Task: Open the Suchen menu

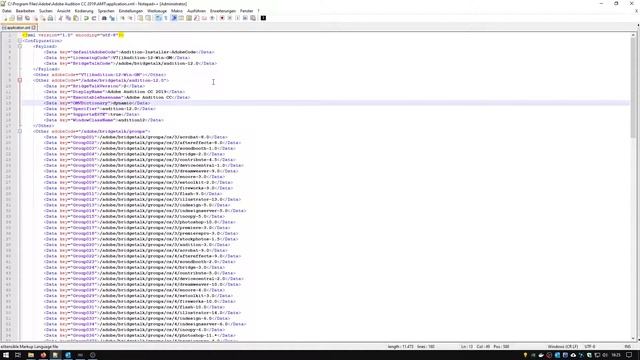Action: 46,11
